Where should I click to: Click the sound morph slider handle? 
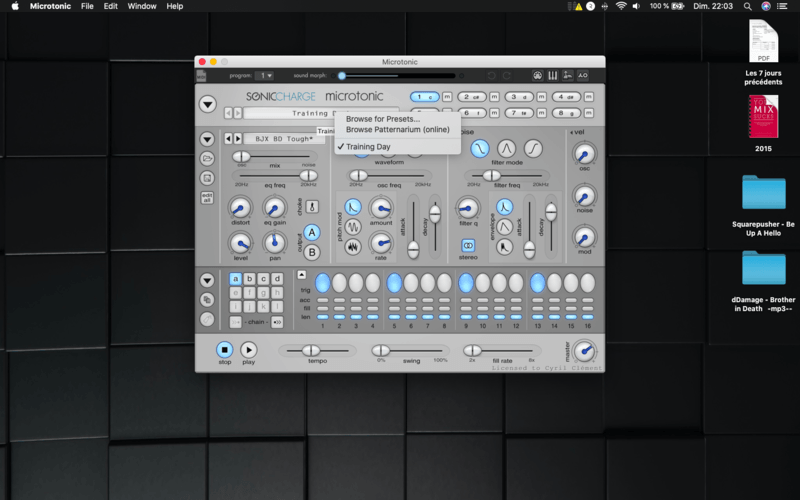point(342,76)
